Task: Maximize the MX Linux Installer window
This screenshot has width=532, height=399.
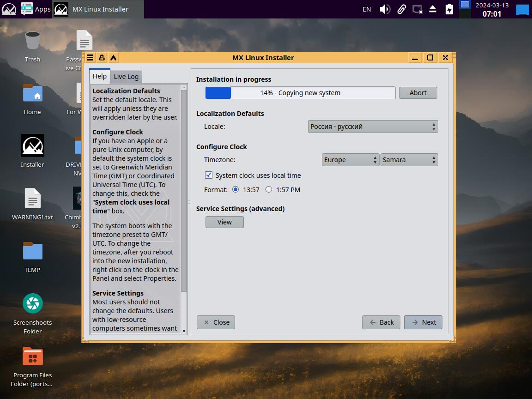Action: click(x=430, y=58)
